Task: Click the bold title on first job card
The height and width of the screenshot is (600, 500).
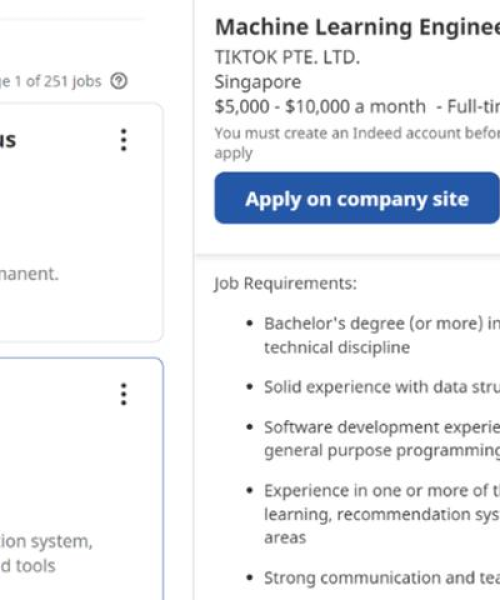Action: (8, 140)
